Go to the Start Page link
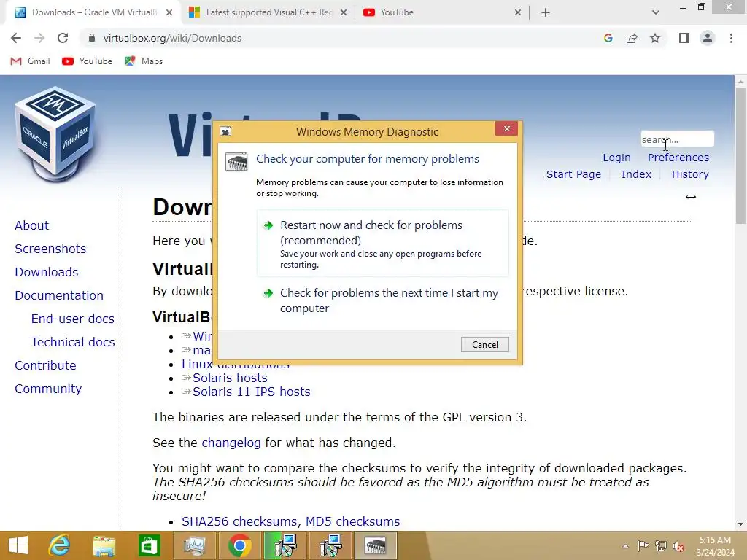Screen dimensions: 747x560 (573, 174)
